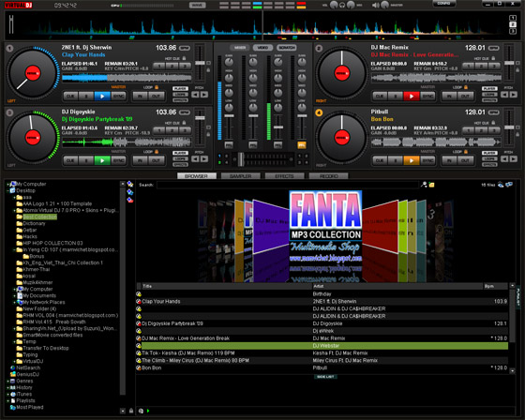The width and height of the screenshot is (525, 420).
Task: Play deck 1 with the blue play button
Action: point(102,97)
